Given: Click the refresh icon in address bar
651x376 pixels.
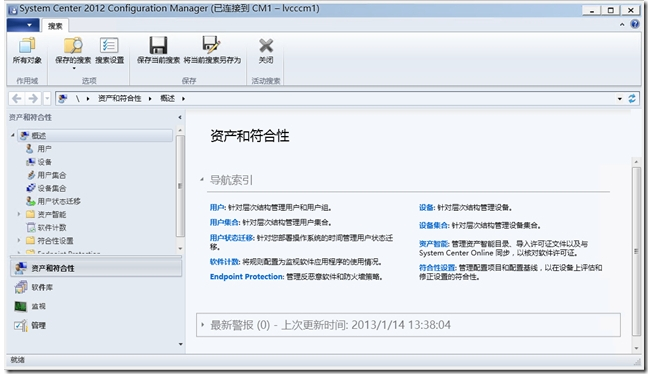Looking at the screenshot, I should point(632,98).
